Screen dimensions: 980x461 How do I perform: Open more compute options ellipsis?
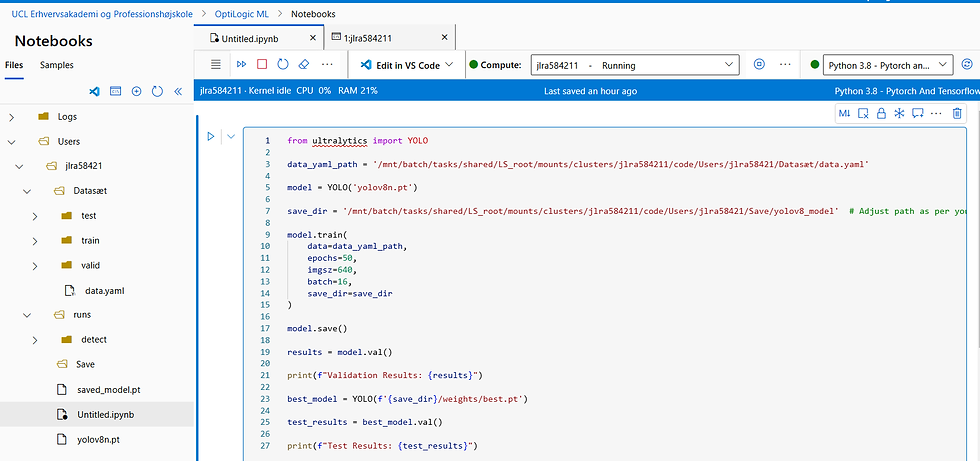pyautogui.click(x=786, y=64)
